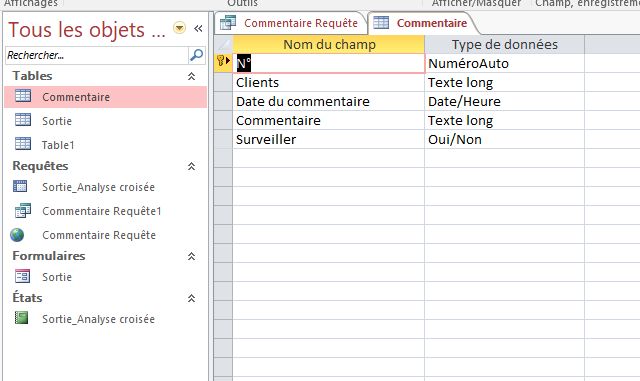Click the Requêtes group header
This screenshot has height=381, width=640.
[x=40, y=166]
